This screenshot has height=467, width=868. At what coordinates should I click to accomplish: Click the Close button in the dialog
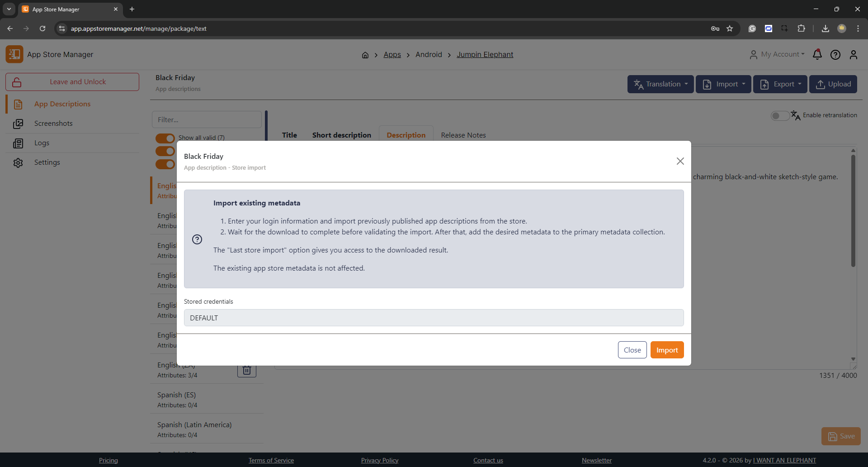(632, 350)
